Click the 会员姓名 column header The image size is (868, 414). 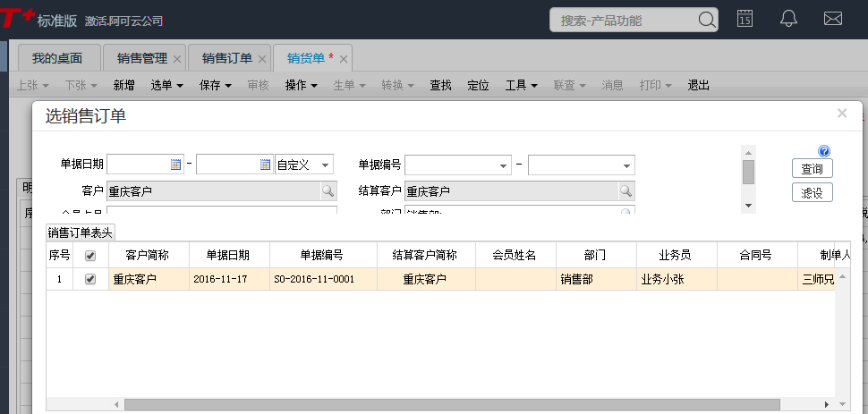tap(516, 255)
